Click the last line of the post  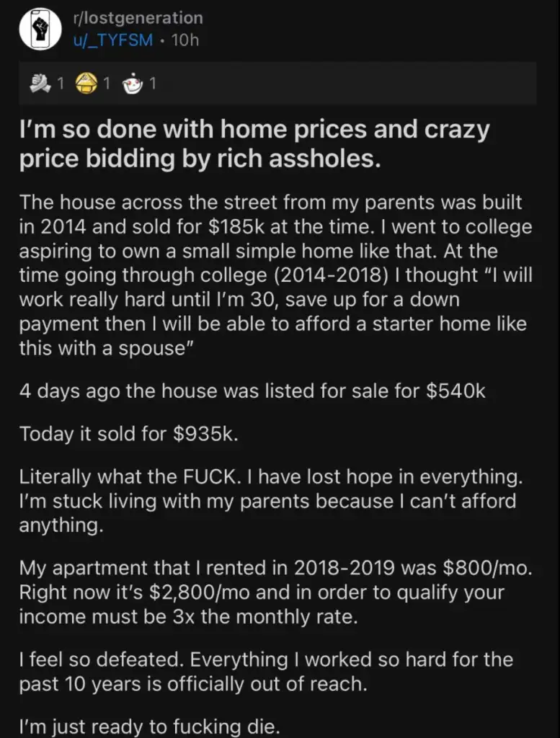click(x=148, y=726)
